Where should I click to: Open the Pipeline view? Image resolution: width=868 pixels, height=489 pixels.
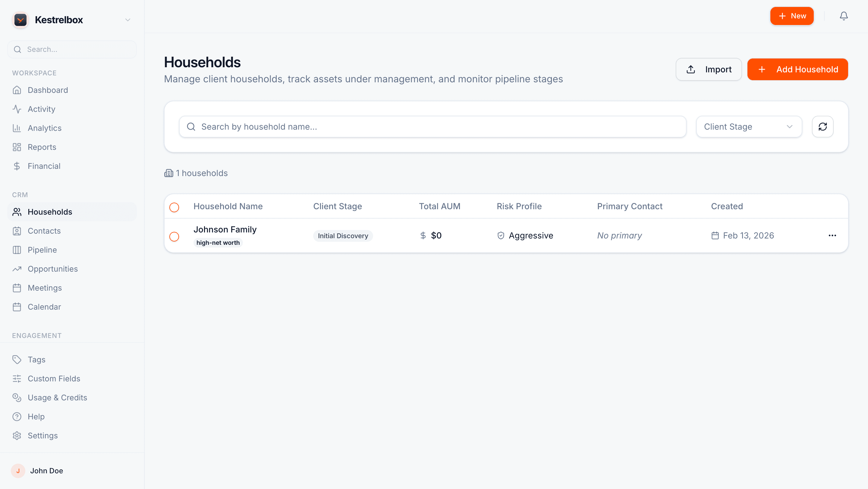(x=42, y=250)
